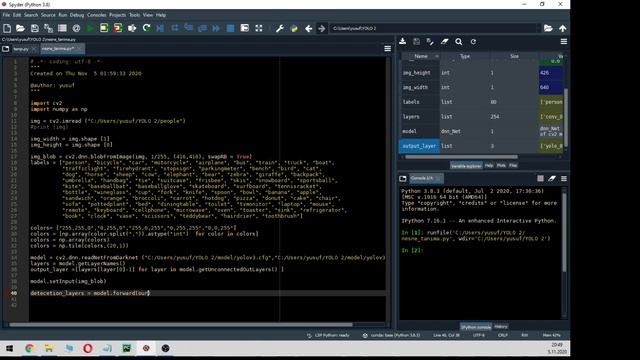Switch to the Help pane tab
Image resolution: width=640 pixels, height=360 pixels.
pos(489,165)
